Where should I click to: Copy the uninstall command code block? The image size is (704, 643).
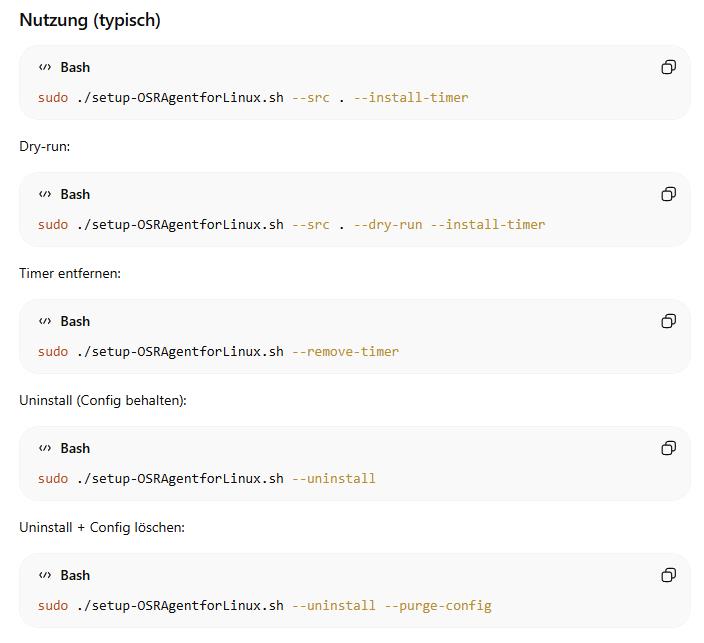(668, 448)
